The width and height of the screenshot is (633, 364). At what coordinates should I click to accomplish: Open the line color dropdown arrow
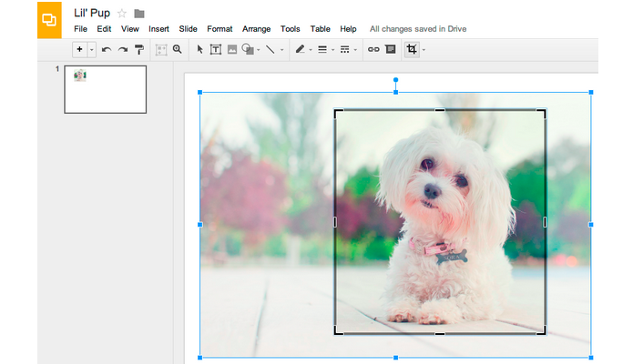tap(311, 50)
